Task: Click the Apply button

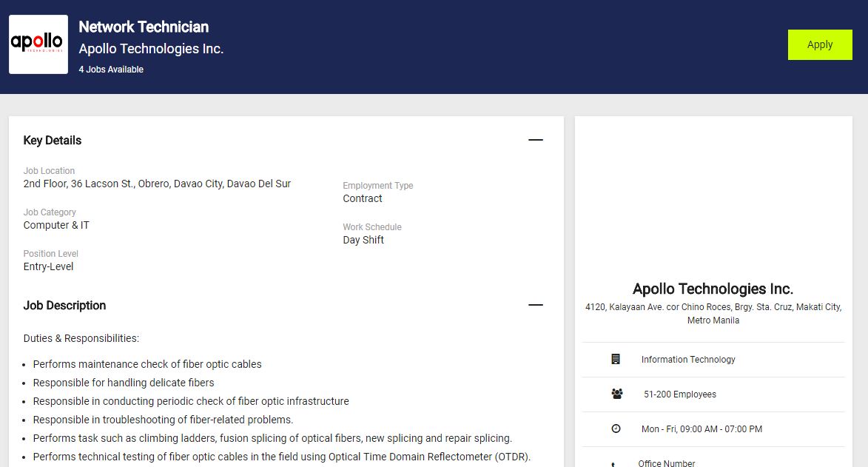Action: [x=820, y=45]
